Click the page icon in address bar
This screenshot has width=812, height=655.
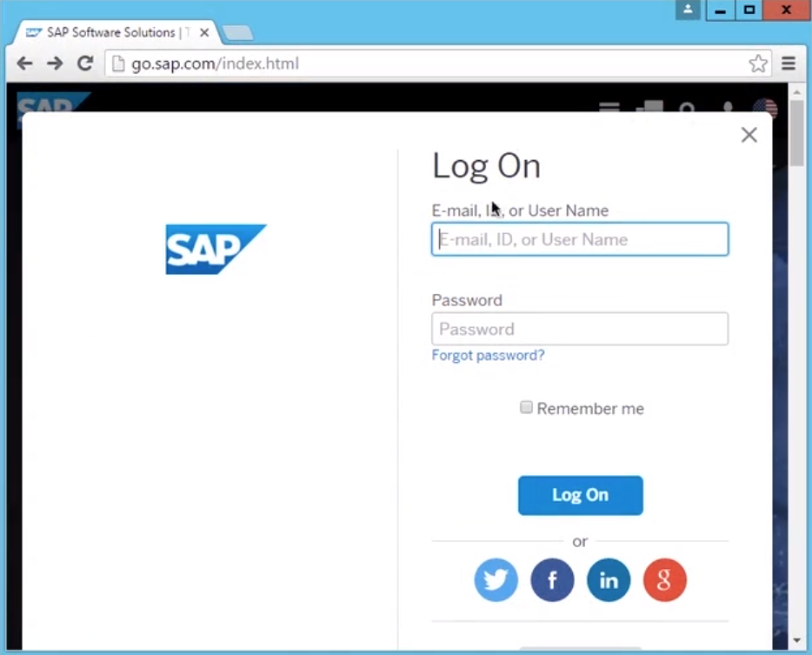pos(118,63)
